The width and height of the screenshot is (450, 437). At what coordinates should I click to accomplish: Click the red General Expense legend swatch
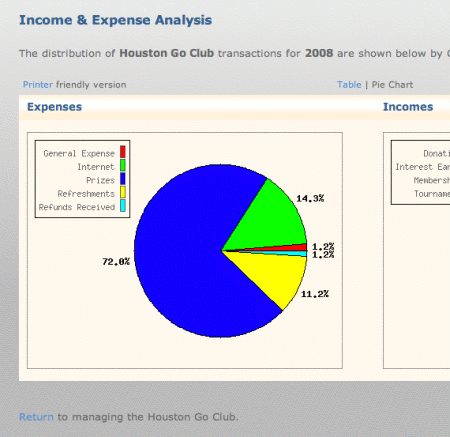123,151
